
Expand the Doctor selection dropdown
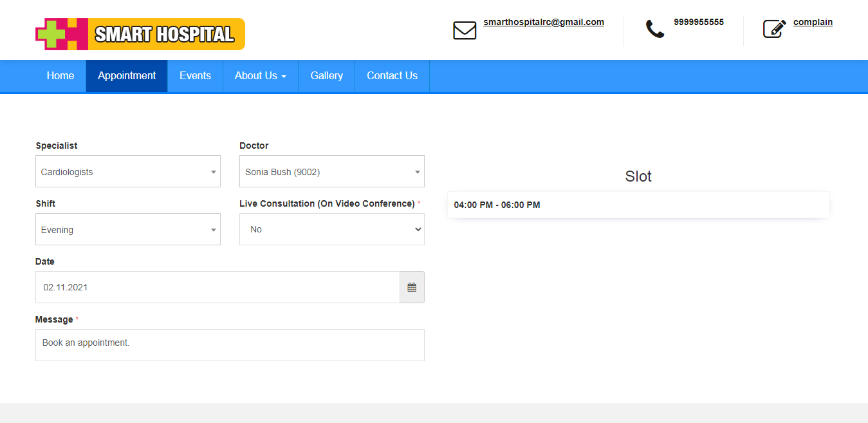click(331, 172)
